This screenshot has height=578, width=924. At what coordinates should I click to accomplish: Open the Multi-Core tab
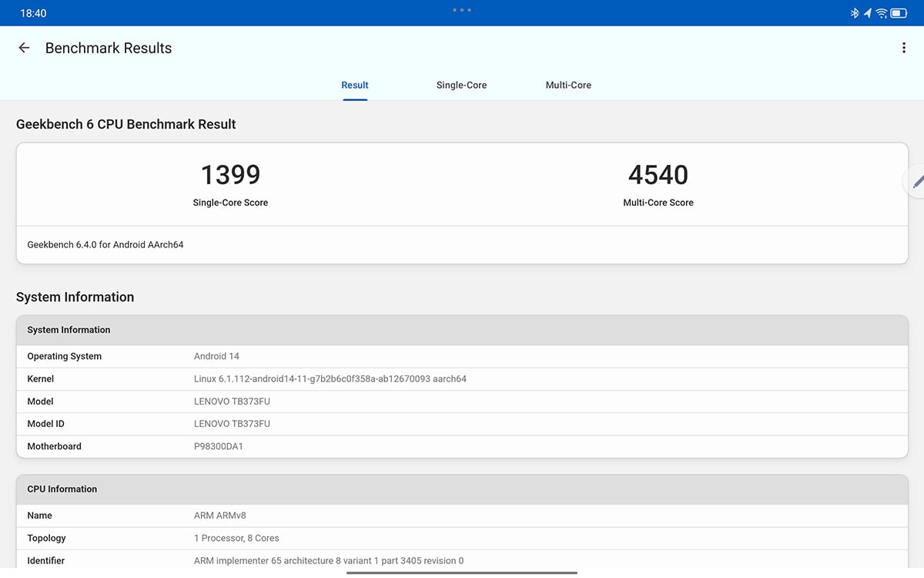[568, 85]
